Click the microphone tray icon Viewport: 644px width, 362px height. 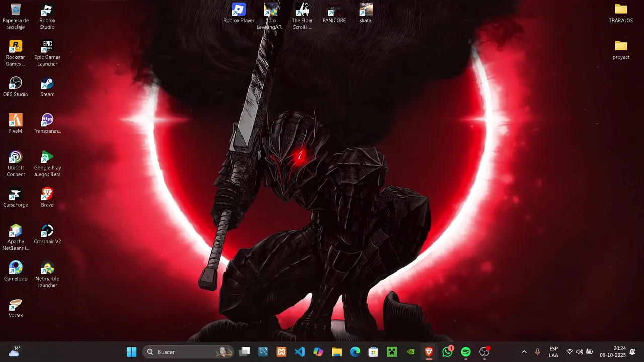point(537,352)
